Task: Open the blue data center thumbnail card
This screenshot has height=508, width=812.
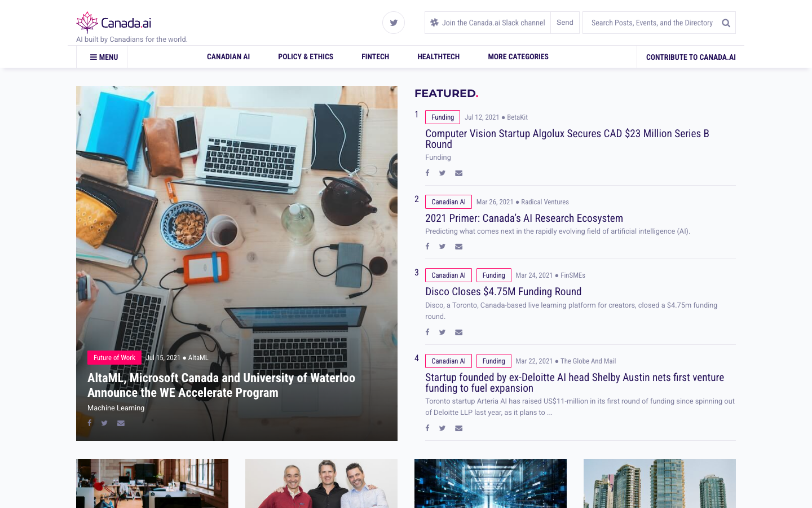Action: pos(491,483)
